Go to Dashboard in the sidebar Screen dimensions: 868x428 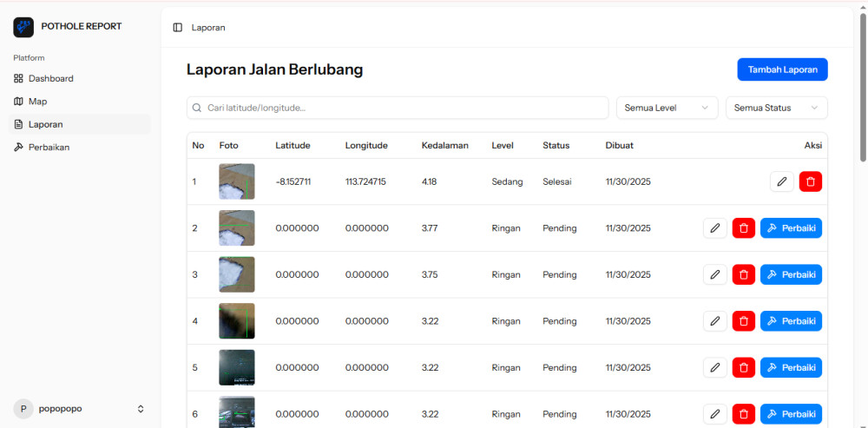(50, 78)
